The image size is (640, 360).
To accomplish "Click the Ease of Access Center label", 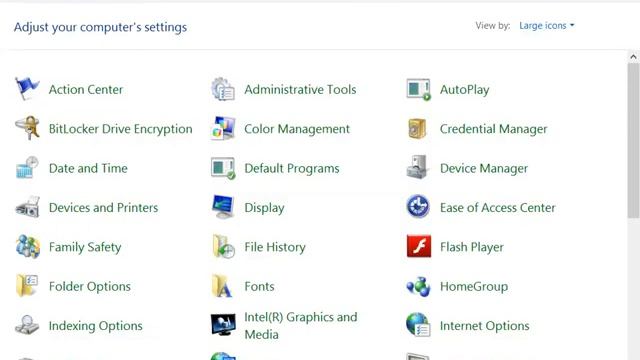I will click(x=498, y=207).
